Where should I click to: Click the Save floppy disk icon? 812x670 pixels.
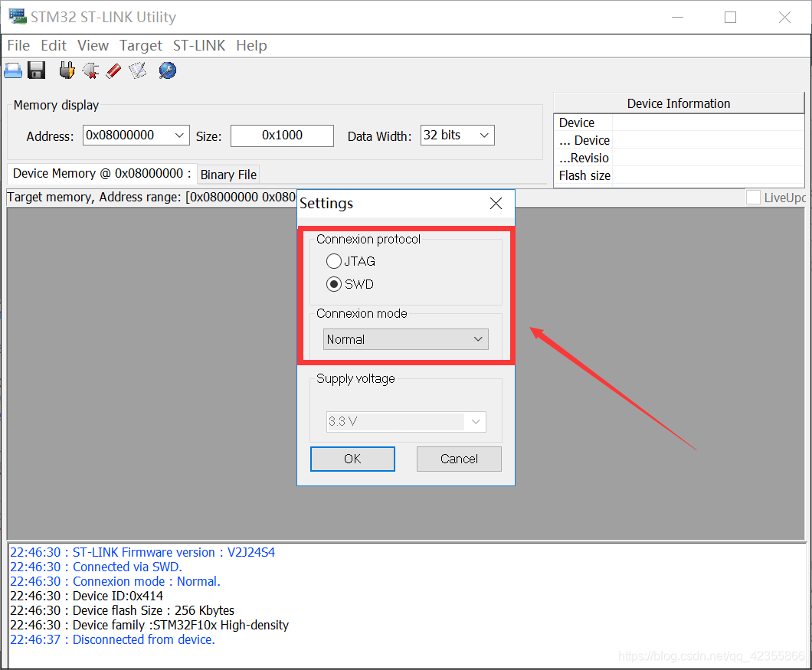37,70
